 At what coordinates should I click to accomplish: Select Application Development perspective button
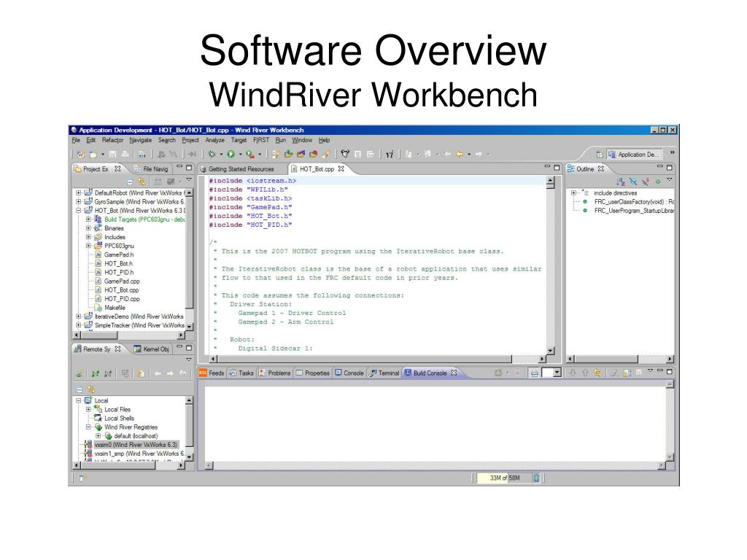coord(634,155)
